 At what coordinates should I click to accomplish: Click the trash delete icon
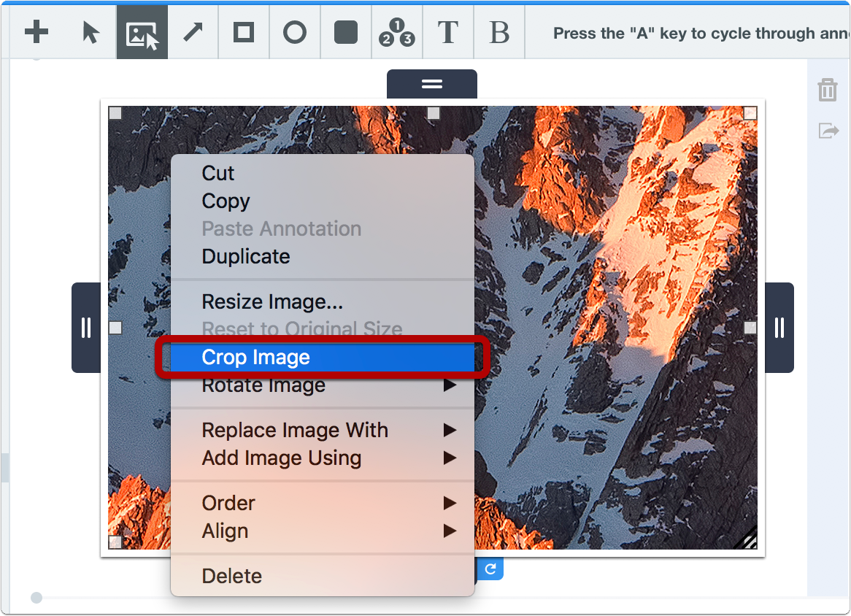[x=828, y=90]
